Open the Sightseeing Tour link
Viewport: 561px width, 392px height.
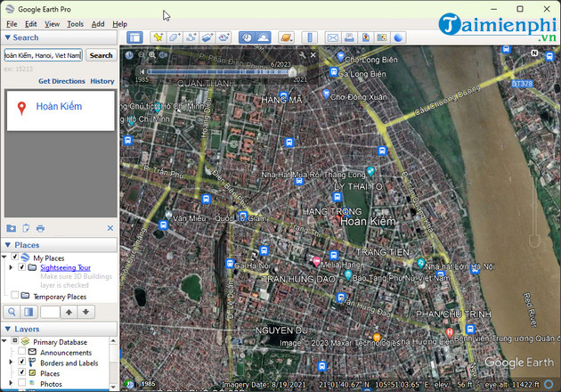click(66, 267)
